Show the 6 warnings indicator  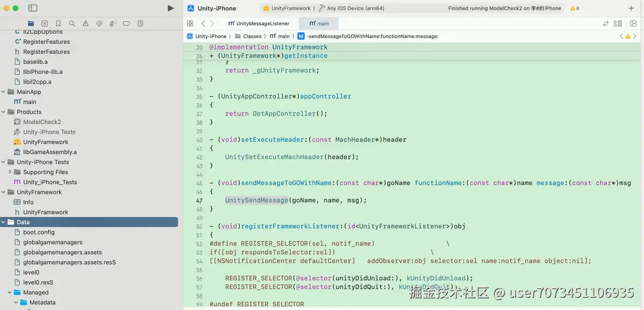point(574,8)
